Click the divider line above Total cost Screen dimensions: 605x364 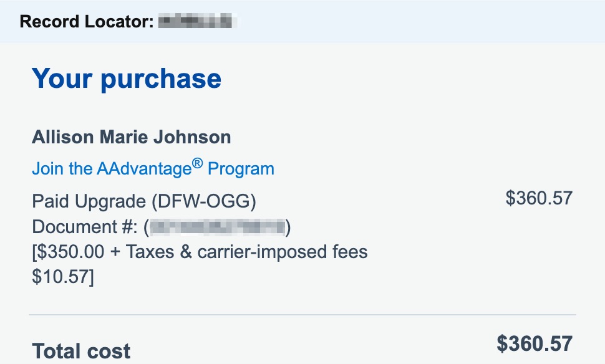302,315
